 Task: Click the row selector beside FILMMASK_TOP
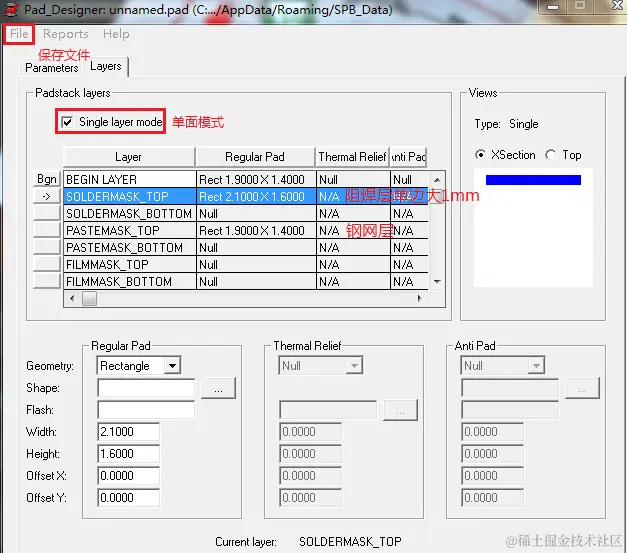coord(47,264)
